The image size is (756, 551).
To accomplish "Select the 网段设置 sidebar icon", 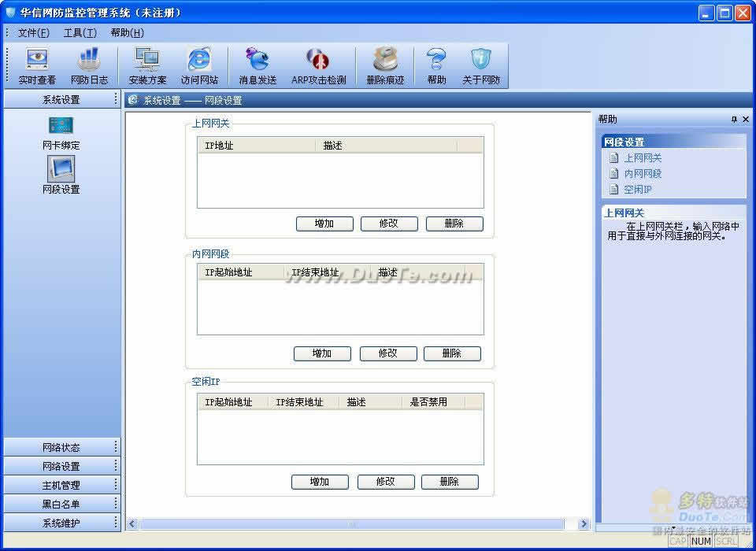I will point(61,176).
